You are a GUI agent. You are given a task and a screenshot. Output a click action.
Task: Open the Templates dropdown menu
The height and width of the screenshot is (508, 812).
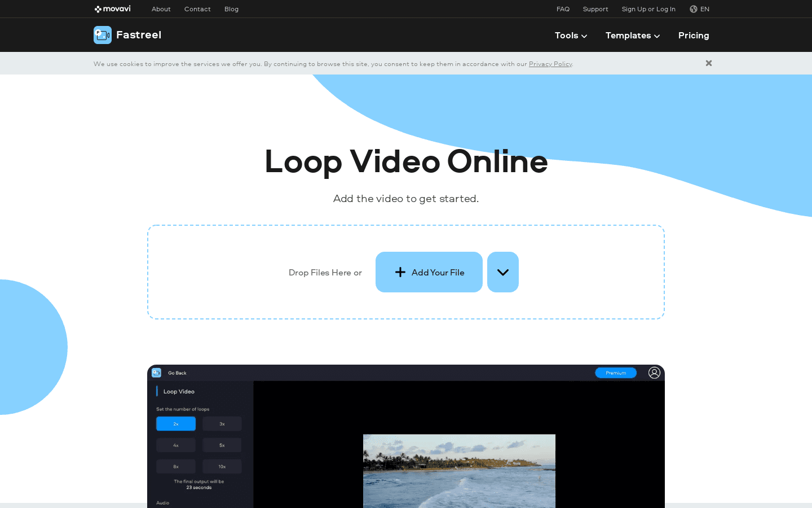pos(632,36)
